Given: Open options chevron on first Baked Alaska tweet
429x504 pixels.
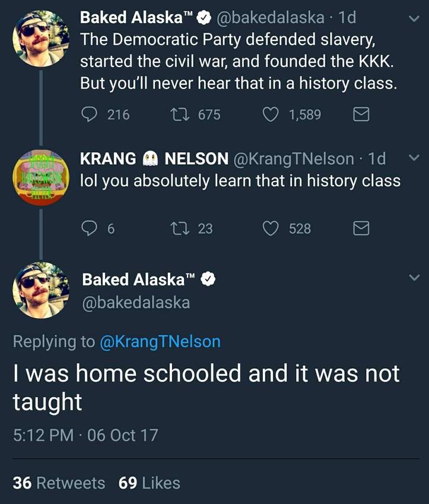Looking at the screenshot, I should 414,19.
